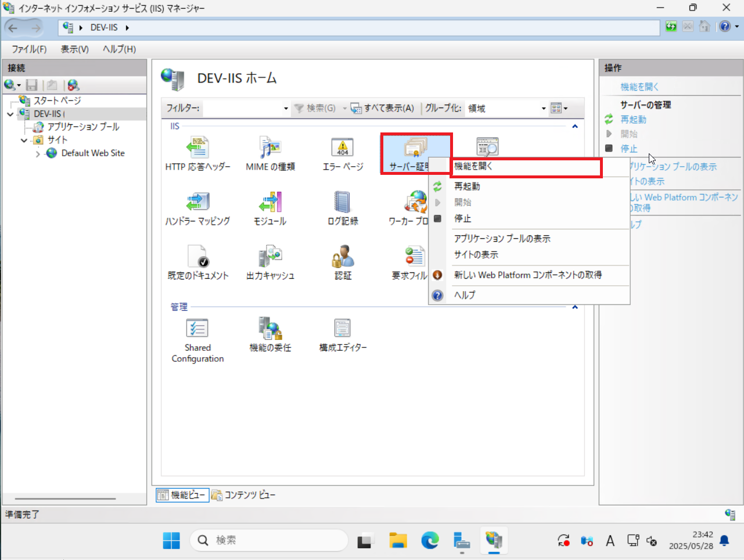
Task: Collapse the サイト tree node
Action: pos(24,140)
